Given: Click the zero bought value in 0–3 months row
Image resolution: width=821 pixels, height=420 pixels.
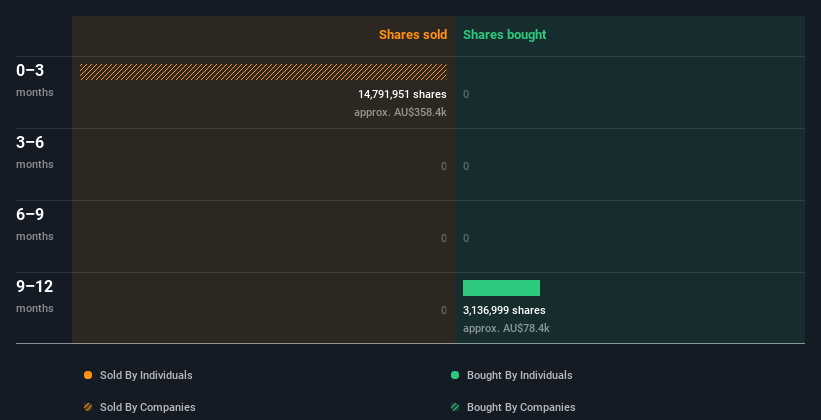Looking at the screenshot, I should [x=466, y=94].
